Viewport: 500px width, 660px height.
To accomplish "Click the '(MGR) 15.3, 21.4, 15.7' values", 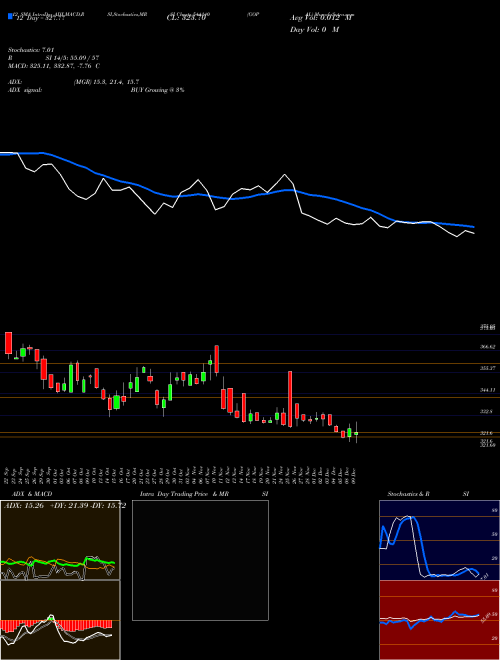I will tap(106, 82).
